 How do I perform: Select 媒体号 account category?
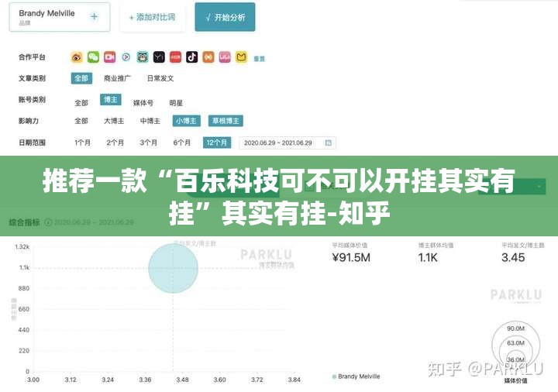(143, 101)
